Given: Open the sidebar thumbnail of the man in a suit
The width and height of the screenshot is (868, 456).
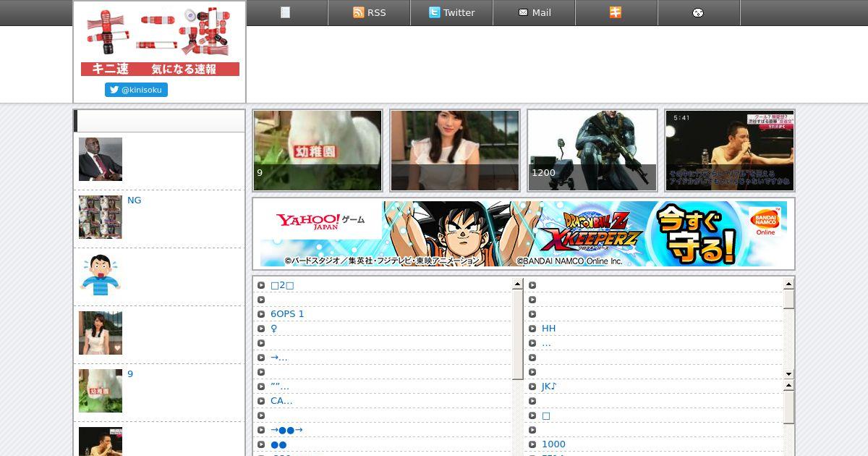Looking at the screenshot, I should [101, 159].
